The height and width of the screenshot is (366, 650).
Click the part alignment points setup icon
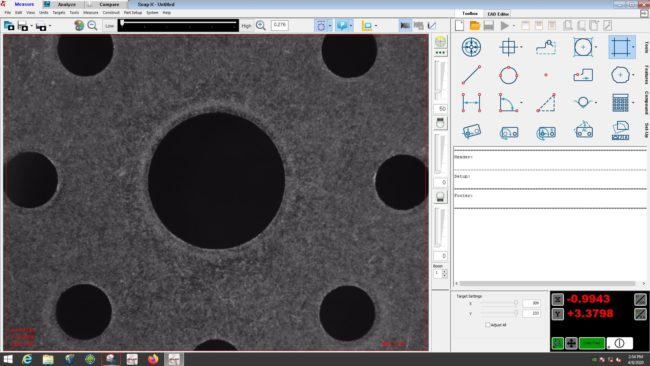[x=583, y=130]
